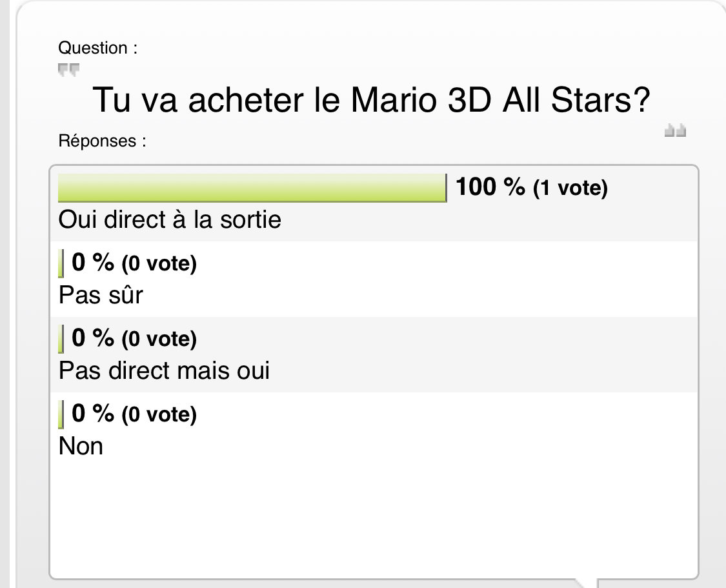Click the small result bar for "Pas direct mais oui"
Image resolution: width=726 pixels, height=588 pixels.
click(61, 338)
